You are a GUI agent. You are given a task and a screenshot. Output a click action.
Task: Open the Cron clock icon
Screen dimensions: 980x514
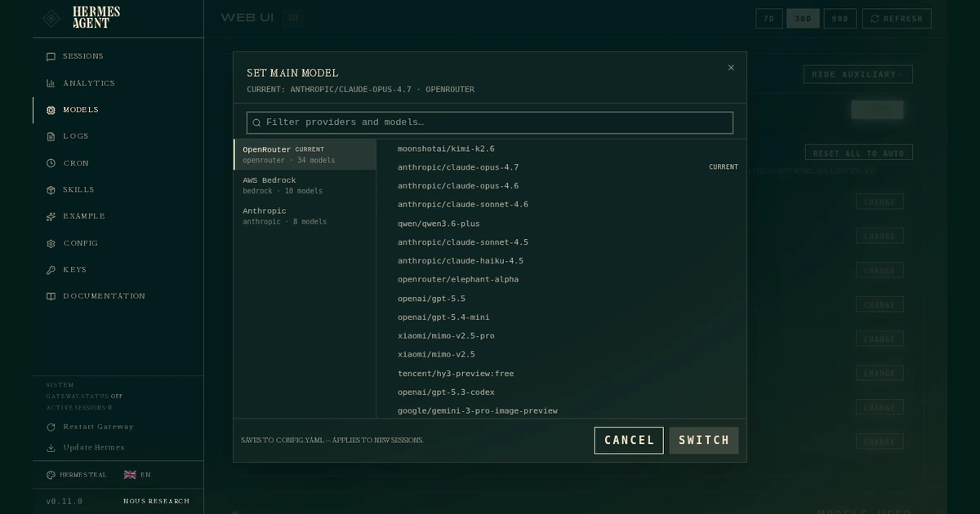click(x=51, y=163)
